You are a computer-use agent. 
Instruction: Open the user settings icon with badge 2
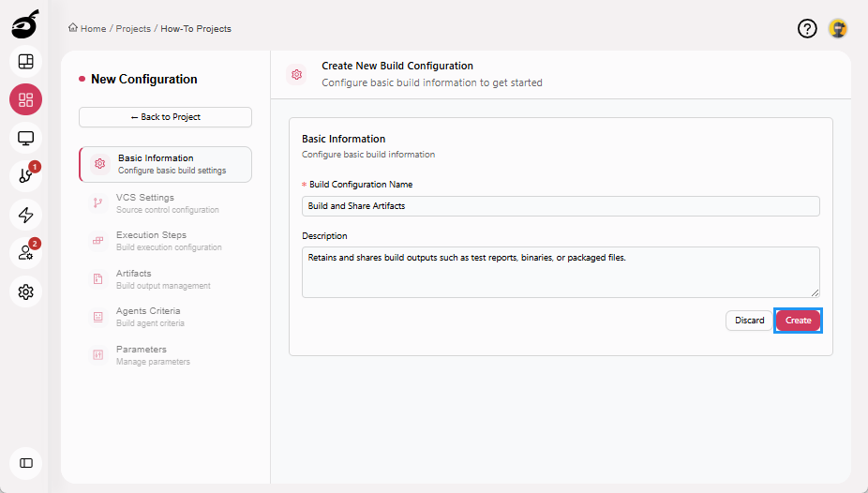click(x=25, y=253)
